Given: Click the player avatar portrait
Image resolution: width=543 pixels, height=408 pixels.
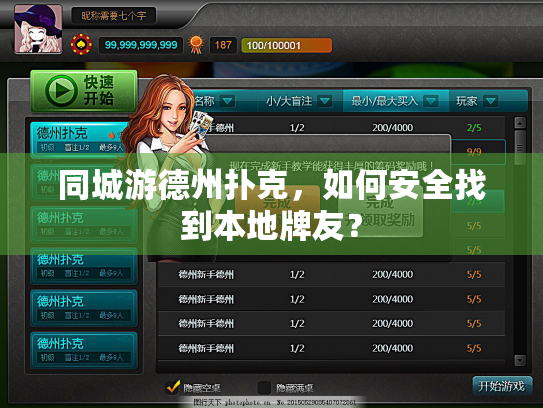Looking at the screenshot, I should coord(38,29).
